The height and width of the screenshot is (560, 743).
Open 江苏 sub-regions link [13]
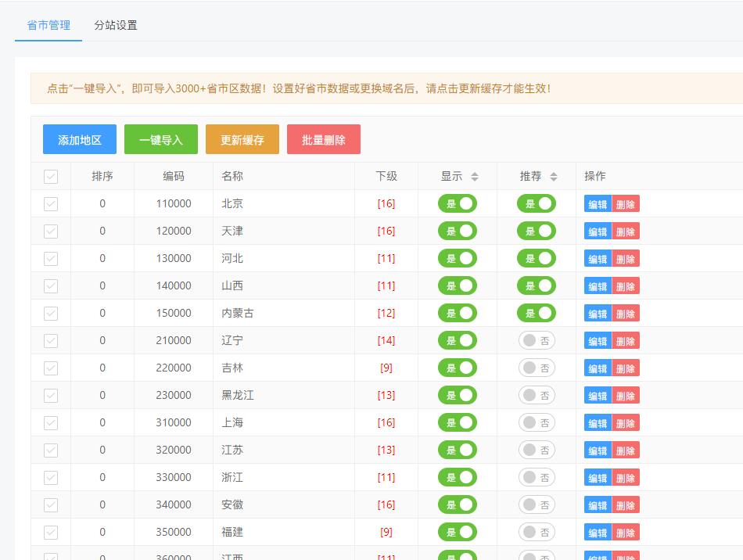(x=386, y=450)
